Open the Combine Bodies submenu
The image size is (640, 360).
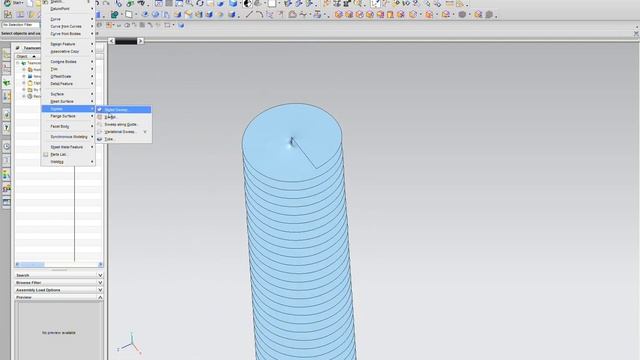click(68, 62)
